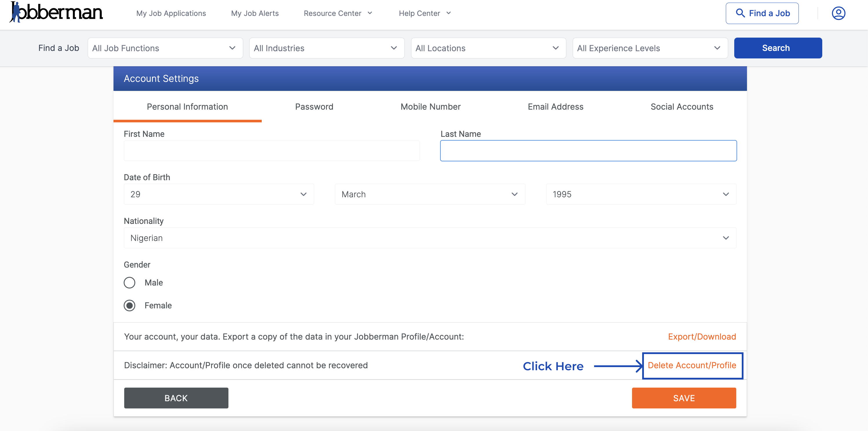Click the Last Name input field
This screenshot has width=868, height=431.
click(x=588, y=151)
